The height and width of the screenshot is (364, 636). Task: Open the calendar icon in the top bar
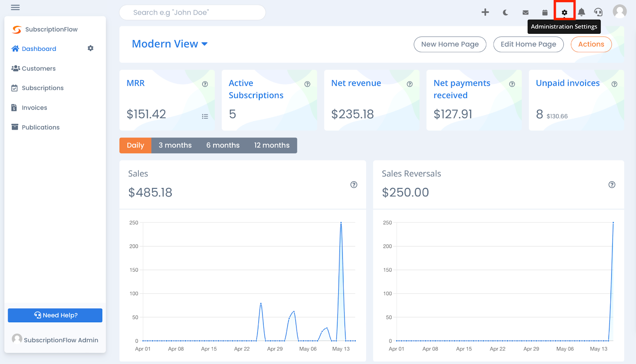pyautogui.click(x=545, y=12)
